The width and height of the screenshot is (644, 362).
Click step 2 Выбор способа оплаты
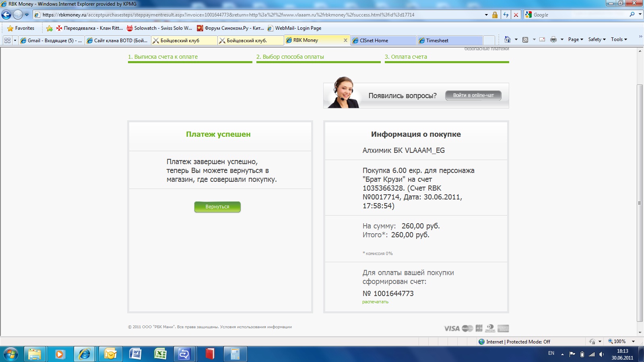click(290, 57)
